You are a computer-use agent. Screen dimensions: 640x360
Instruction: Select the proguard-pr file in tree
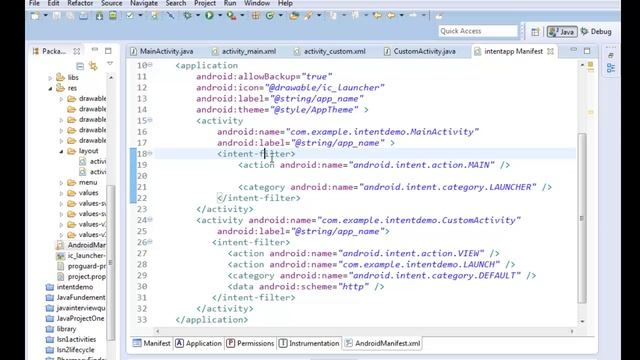coord(81,266)
